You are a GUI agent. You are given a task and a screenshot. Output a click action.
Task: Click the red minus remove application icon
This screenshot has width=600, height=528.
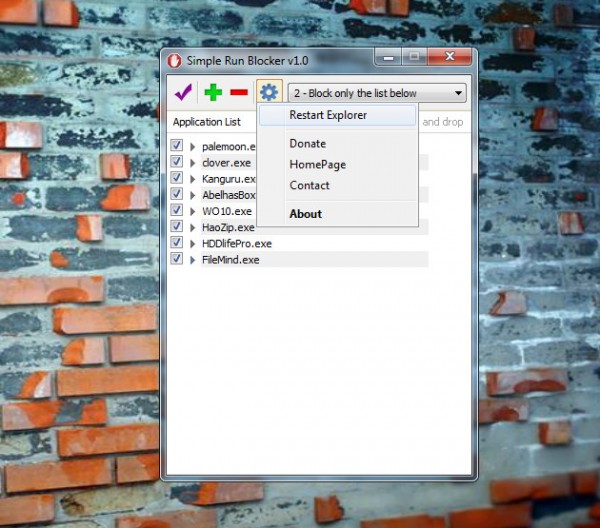tap(239, 92)
